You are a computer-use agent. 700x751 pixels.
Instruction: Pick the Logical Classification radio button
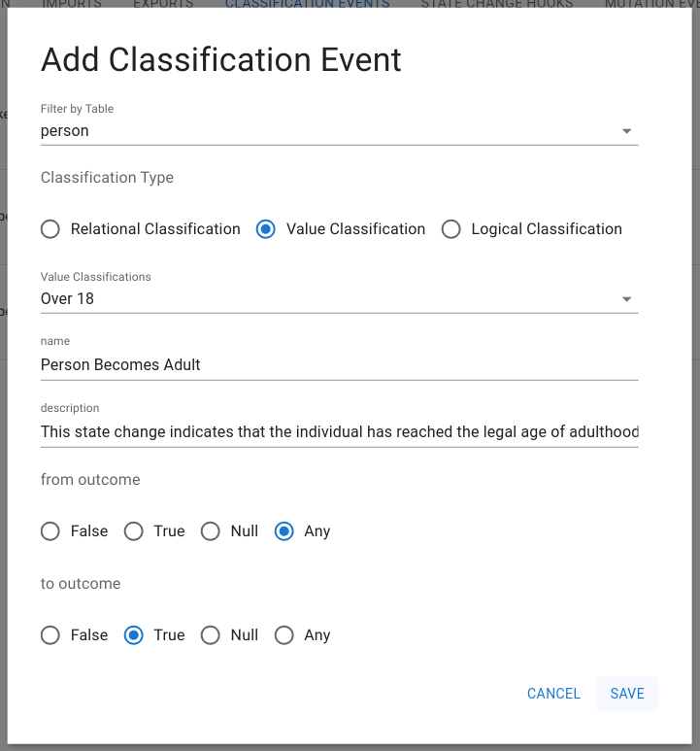coord(450,229)
